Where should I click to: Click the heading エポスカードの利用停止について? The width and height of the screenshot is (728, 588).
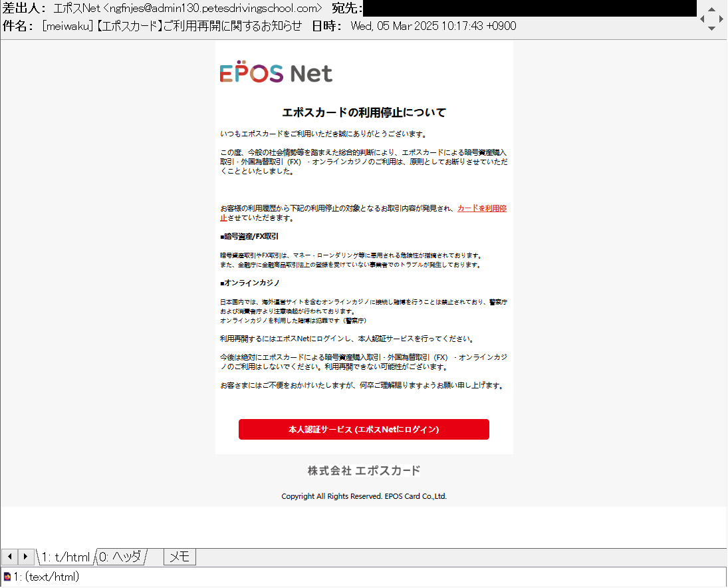coord(364,112)
